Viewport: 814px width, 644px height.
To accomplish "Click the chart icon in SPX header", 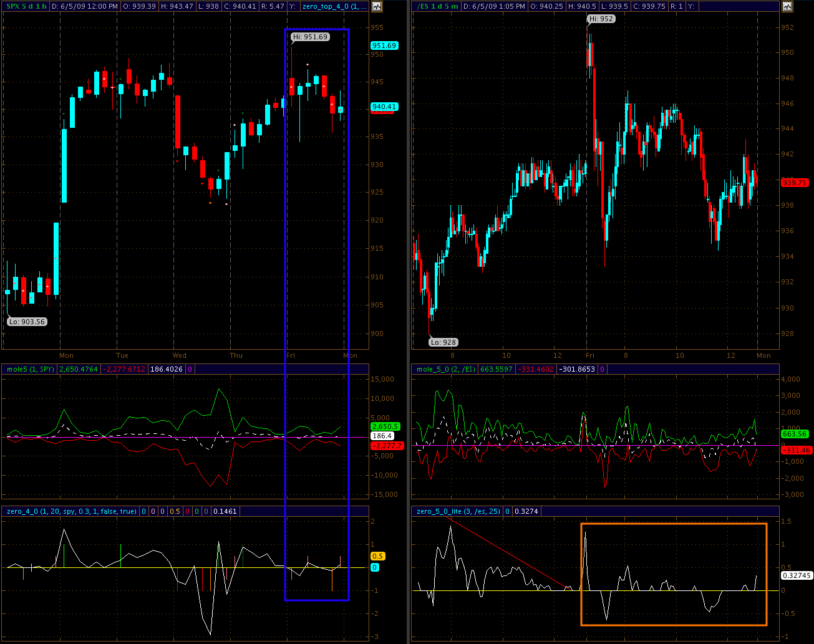I will (x=376, y=6).
